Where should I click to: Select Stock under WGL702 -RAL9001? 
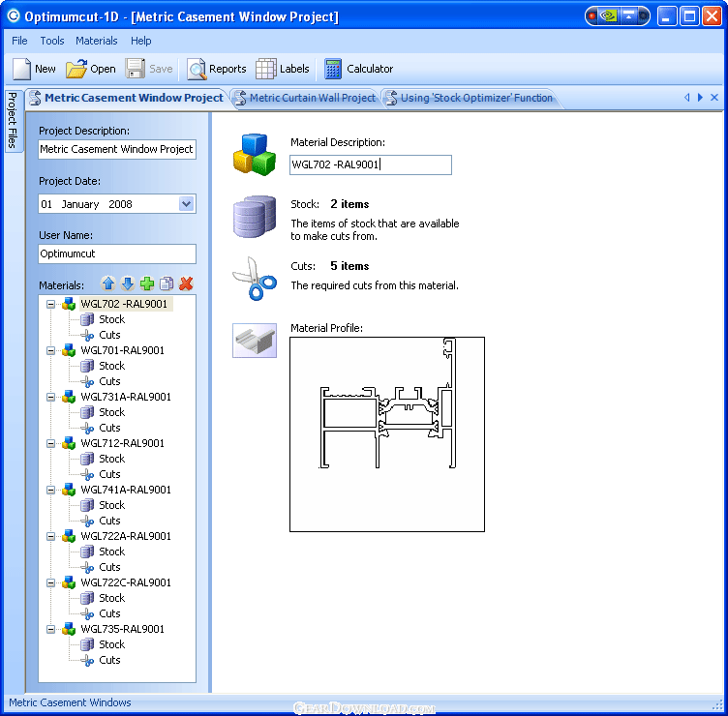112,319
